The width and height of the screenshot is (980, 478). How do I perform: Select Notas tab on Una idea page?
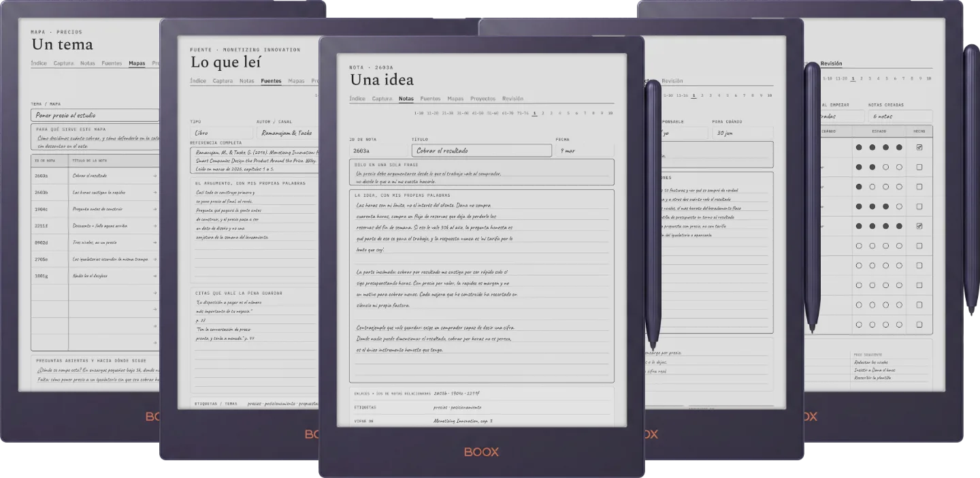click(406, 99)
